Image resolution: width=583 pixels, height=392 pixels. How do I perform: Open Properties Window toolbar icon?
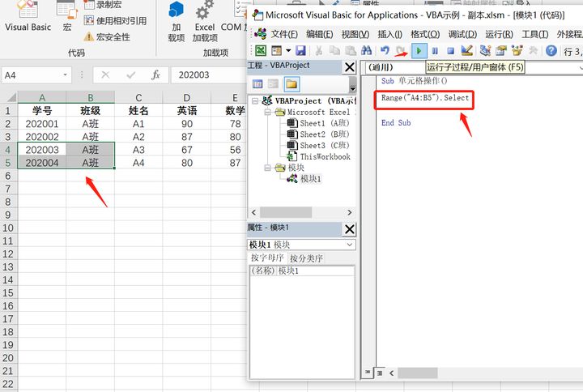501,50
